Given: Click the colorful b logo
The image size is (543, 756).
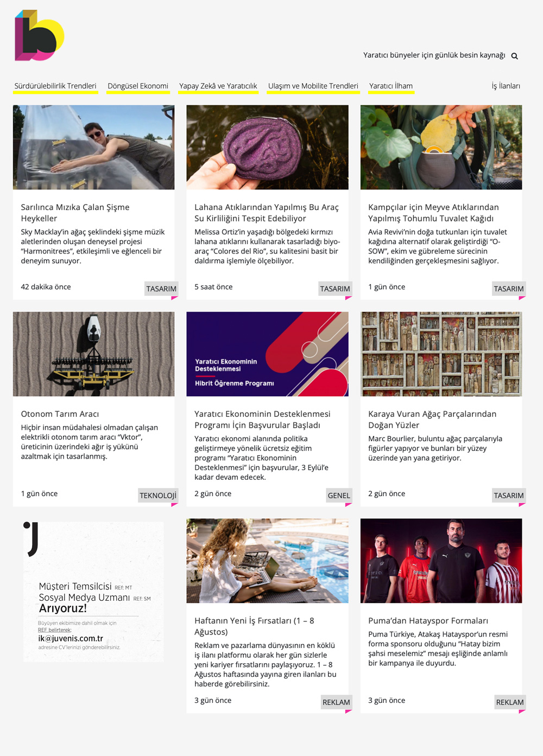Looking at the screenshot, I should 40,35.
